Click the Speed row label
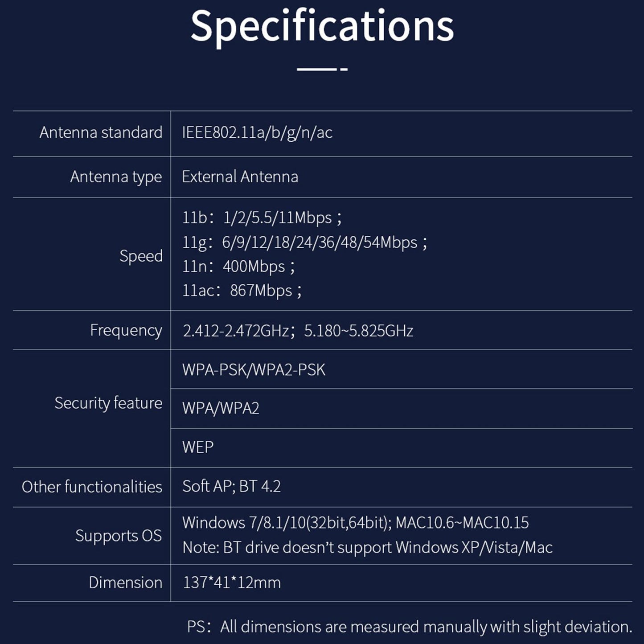Screen dimensions: 644x644 coord(141,256)
